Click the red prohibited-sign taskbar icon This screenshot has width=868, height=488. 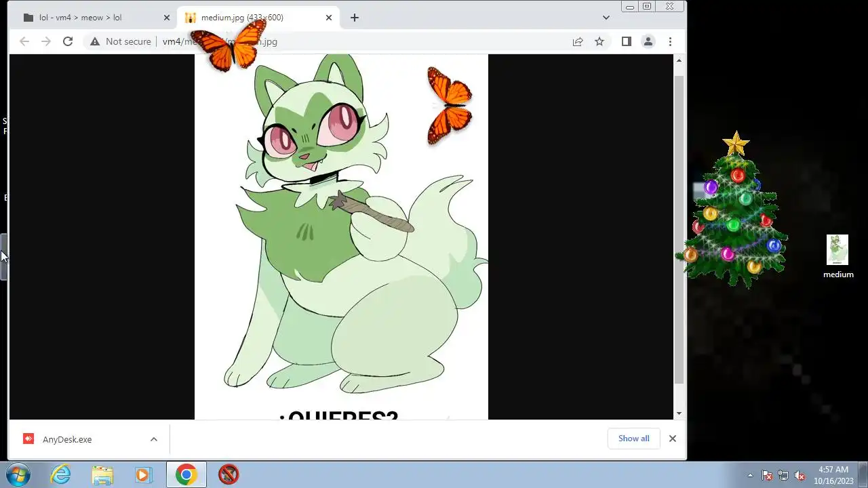[229, 474]
